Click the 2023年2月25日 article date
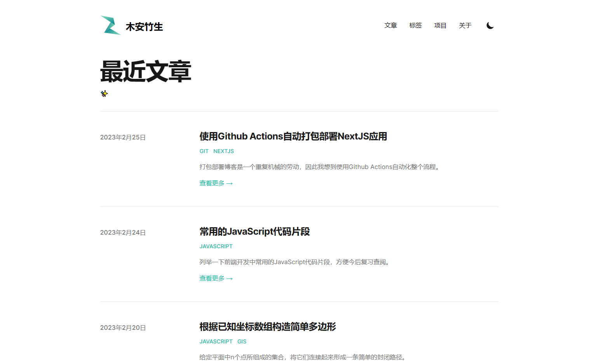This screenshot has height=364, width=598. click(123, 138)
